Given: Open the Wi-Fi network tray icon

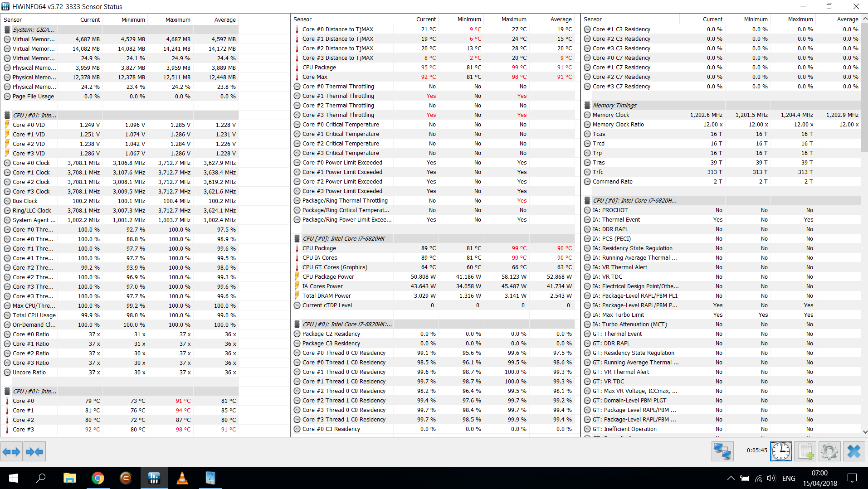Looking at the screenshot, I should click(x=758, y=478).
